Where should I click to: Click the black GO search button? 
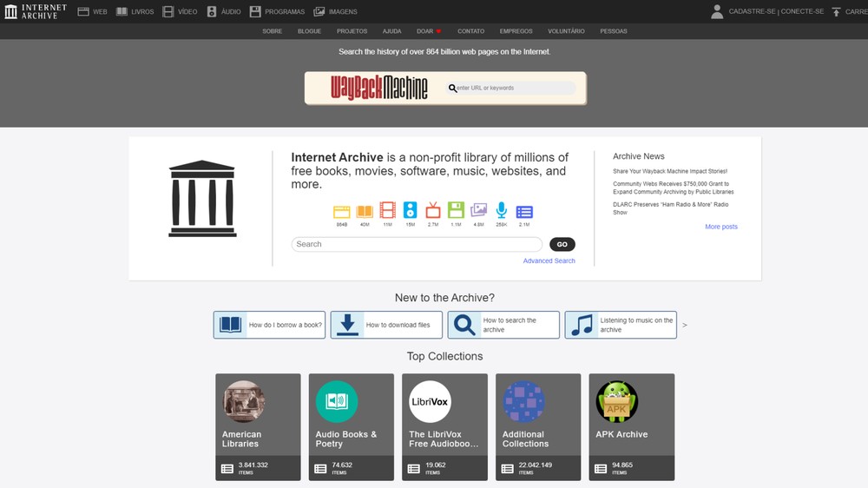(562, 244)
